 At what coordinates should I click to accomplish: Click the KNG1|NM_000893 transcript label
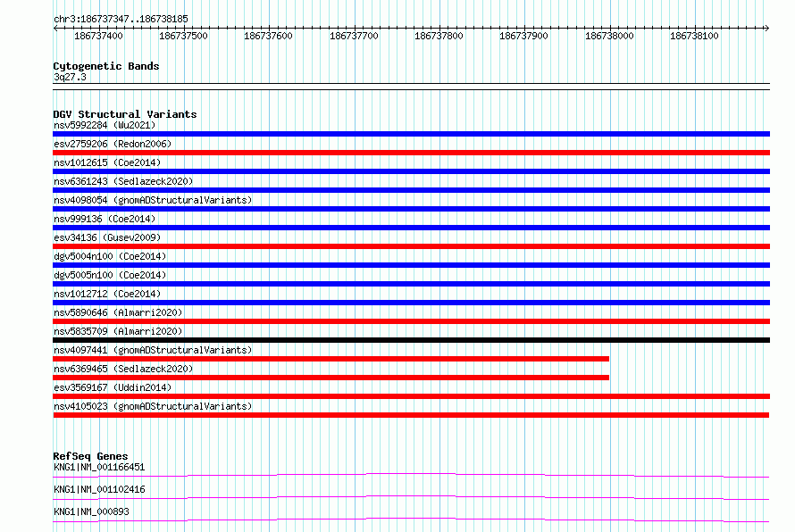[91, 511]
